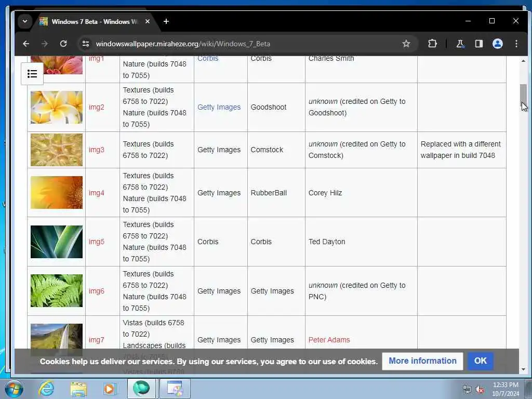The height and width of the screenshot is (399, 532).
Task: Open Windows Explorer folder in taskbar
Action: coord(79,389)
